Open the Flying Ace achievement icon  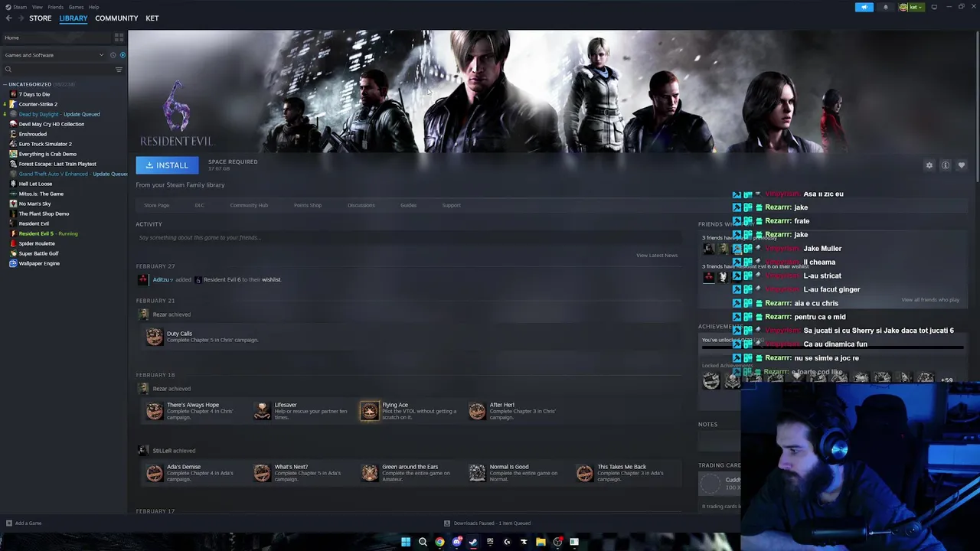(370, 411)
